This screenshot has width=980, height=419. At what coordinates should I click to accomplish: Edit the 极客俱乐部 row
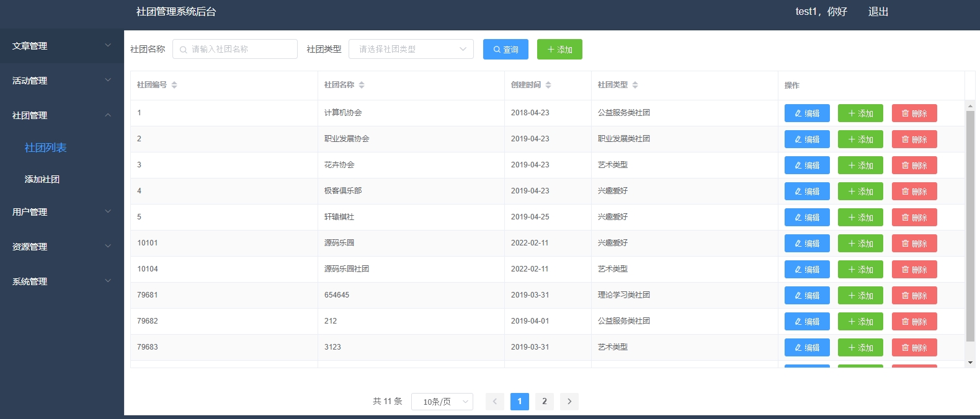pos(807,192)
